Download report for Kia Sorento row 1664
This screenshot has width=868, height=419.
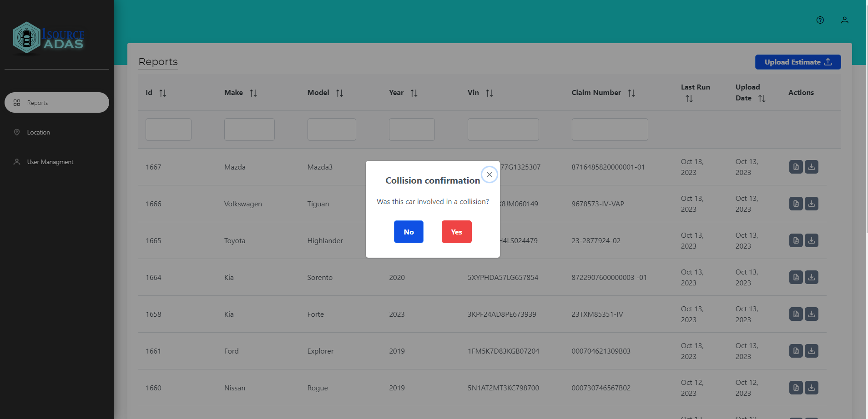coord(812,277)
